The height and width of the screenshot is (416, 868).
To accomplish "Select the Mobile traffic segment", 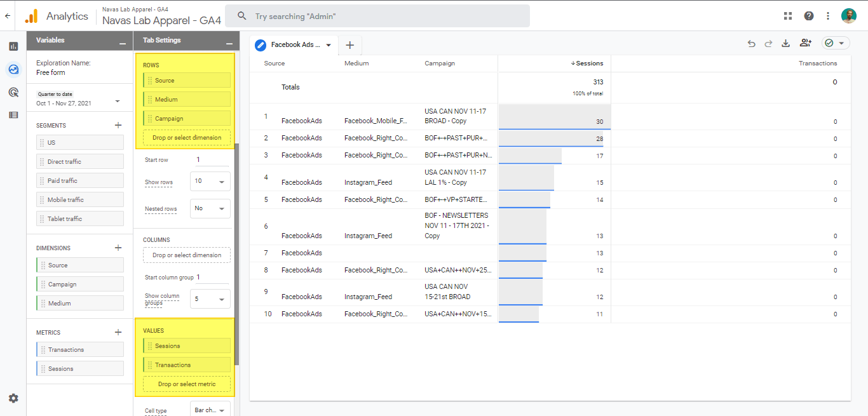I will [x=80, y=200].
